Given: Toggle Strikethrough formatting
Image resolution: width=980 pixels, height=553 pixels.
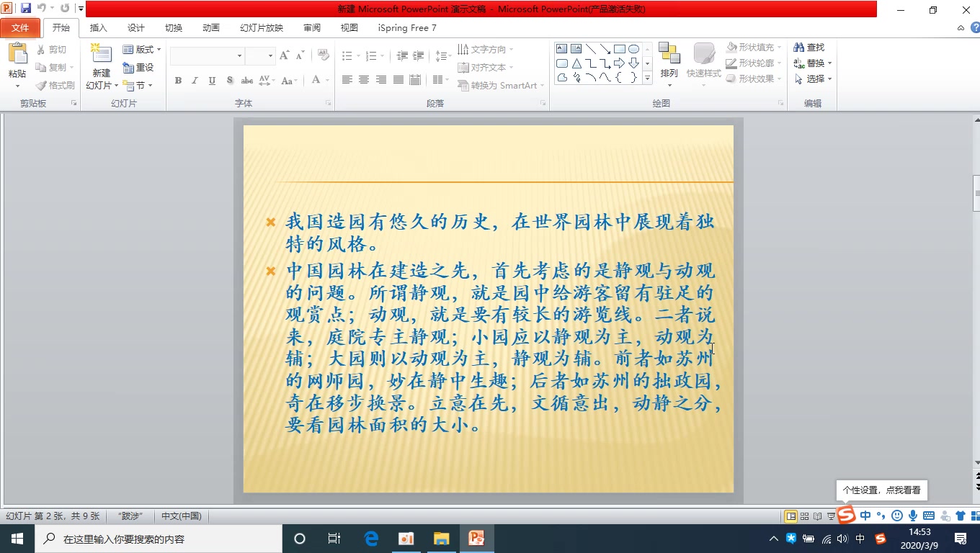Looking at the screenshot, I should (x=246, y=81).
